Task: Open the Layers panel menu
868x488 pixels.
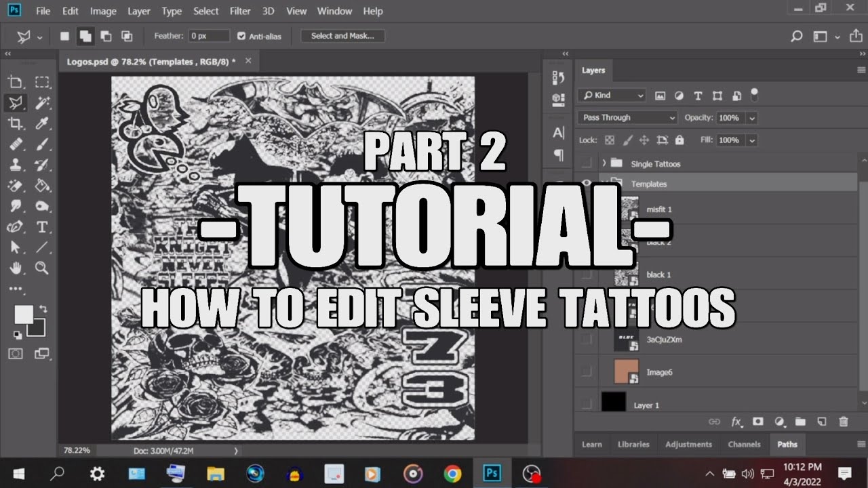Action: [861, 70]
